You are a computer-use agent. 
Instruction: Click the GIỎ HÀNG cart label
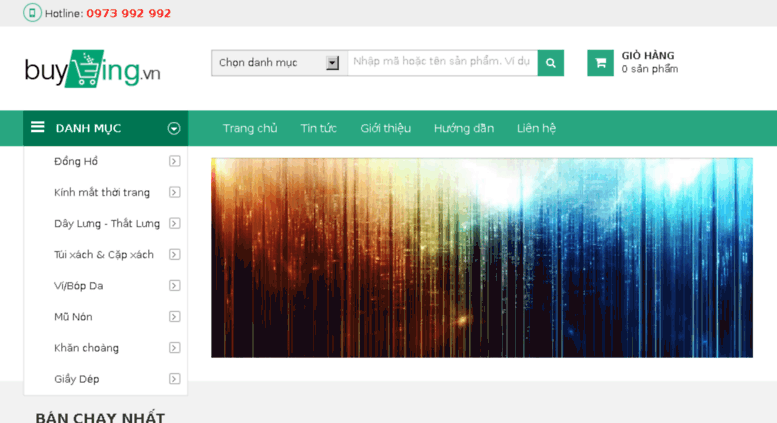point(648,55)
